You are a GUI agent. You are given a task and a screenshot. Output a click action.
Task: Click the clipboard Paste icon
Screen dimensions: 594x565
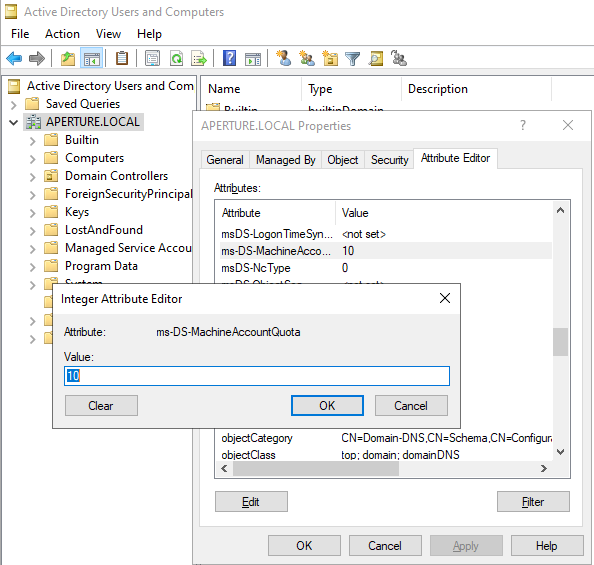(122, 59)
